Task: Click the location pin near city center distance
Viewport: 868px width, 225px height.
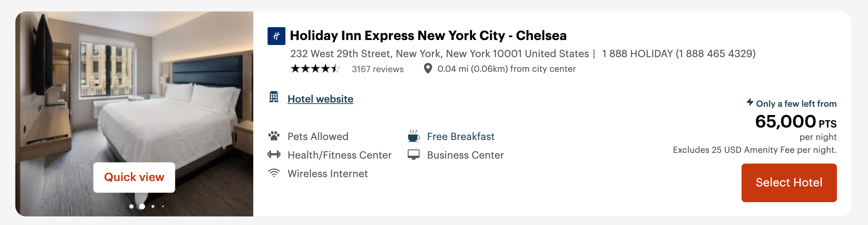Action: (428, 68)
